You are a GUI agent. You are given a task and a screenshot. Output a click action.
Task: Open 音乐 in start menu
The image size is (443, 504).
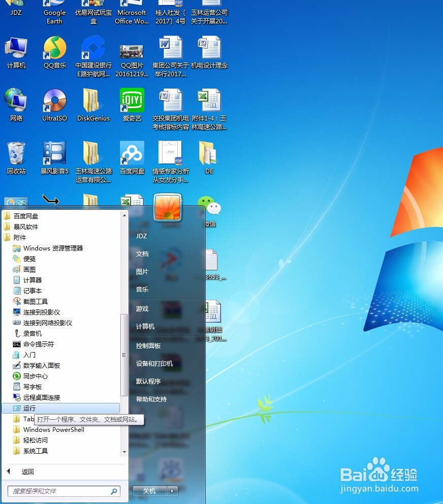pos(142,289)
